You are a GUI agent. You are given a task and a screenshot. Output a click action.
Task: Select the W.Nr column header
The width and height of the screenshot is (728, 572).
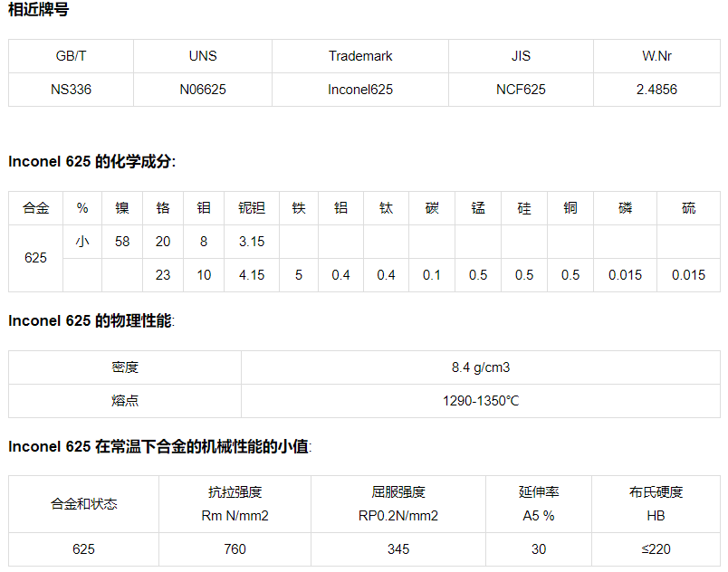[x=657, y=56]
